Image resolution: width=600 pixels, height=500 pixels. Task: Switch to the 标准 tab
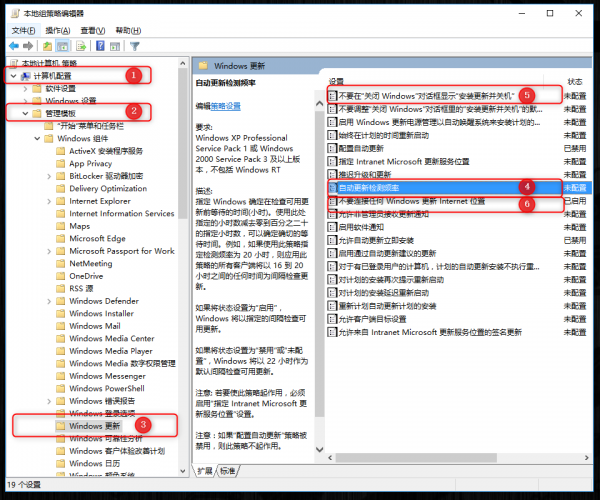point(230,469)
